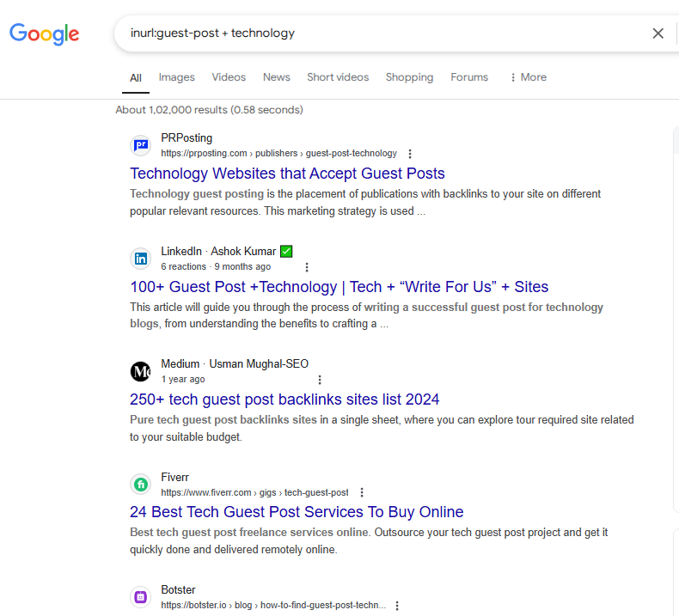Open Technology Websites that Accept Guest Posts
The image size is (679, 616).
pyautogui.click(x=287, y=174)
